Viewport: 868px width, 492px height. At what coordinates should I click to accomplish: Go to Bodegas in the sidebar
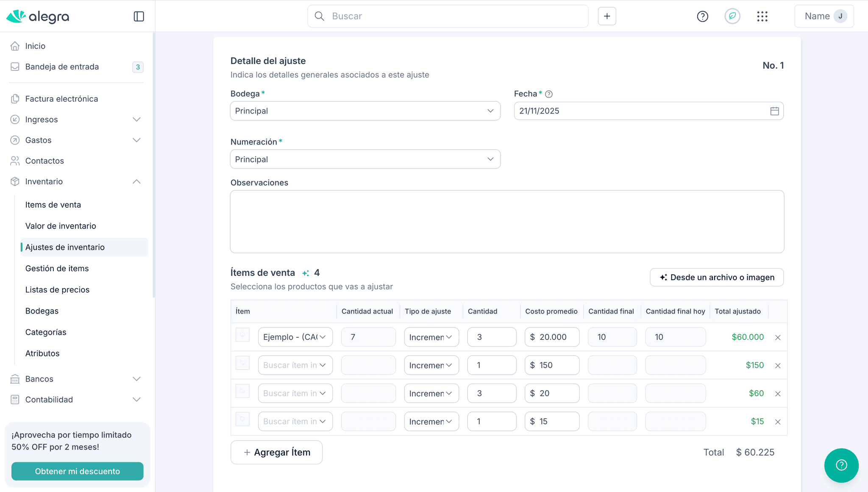[x=42, y=311]
